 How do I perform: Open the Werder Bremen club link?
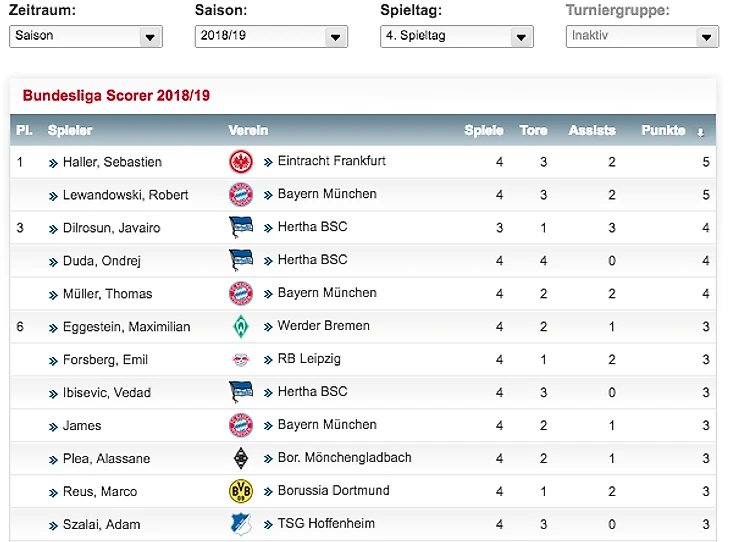click(323, 326)
